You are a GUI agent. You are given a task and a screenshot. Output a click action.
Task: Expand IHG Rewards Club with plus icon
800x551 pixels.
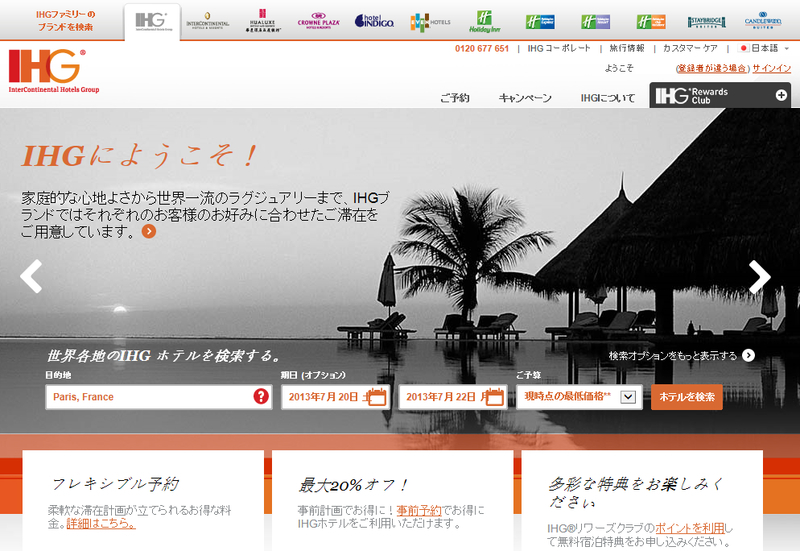click(x=781, y=95)
